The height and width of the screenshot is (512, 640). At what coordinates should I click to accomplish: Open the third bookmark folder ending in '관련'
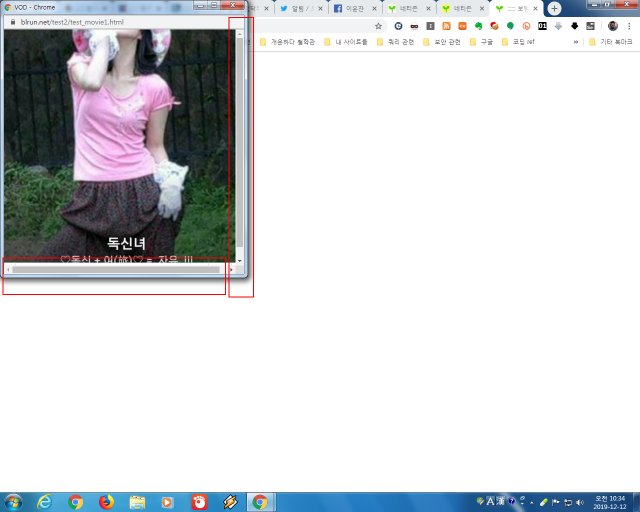pos(395,42)
